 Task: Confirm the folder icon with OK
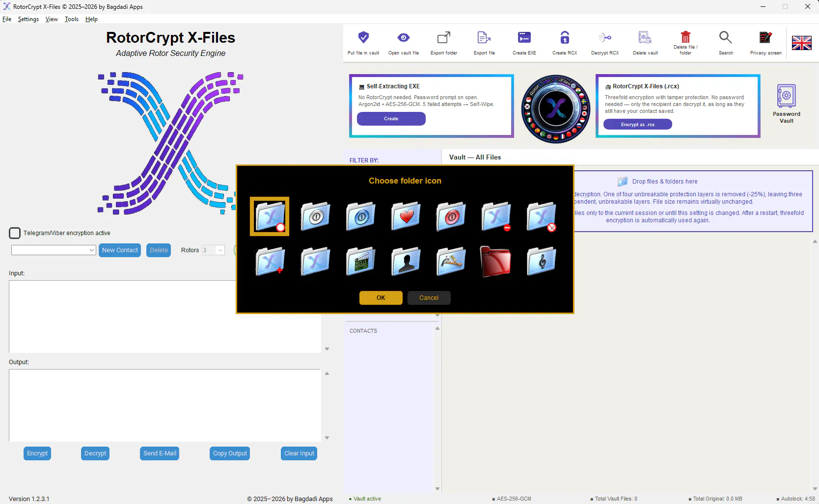coord(381,298)
